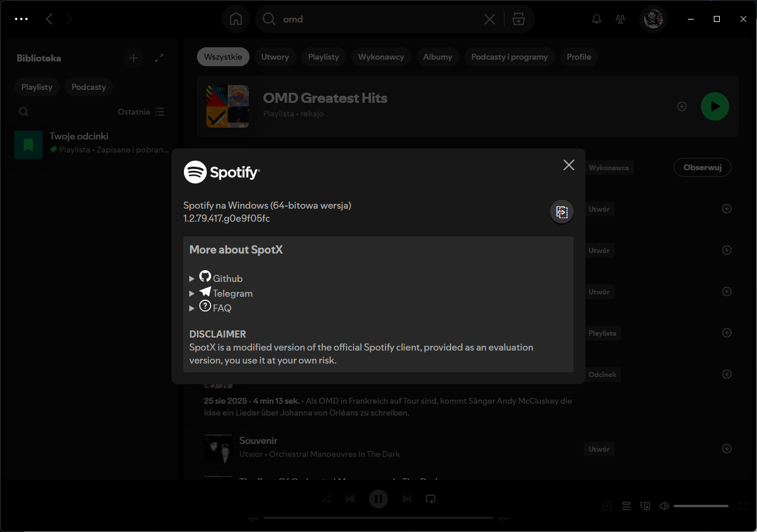The width and height of the screenshot is (757, 532).
Task: Open Orchestral Manoeuvres In The Dark artist link
Action: coord(335,454)
